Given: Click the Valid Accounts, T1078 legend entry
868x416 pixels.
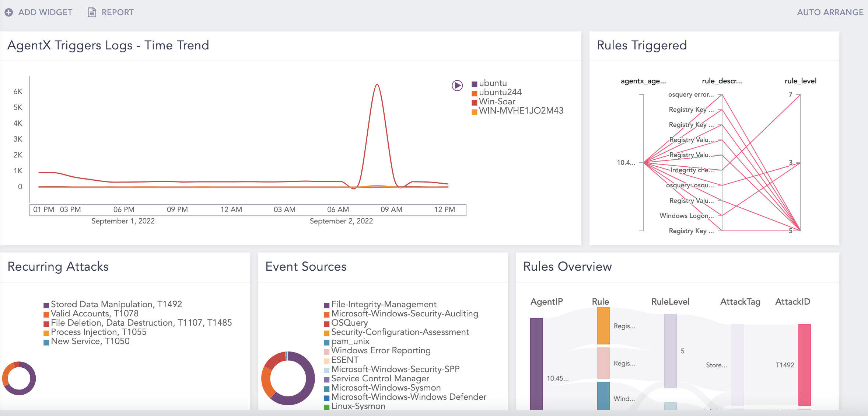Looking at the screenshot, I should (x=94, y=314).
